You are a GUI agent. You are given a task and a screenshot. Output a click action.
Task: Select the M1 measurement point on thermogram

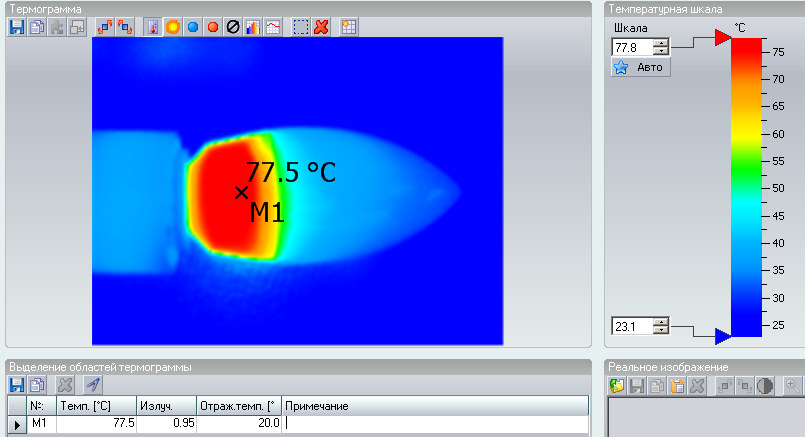coord(241,193)
